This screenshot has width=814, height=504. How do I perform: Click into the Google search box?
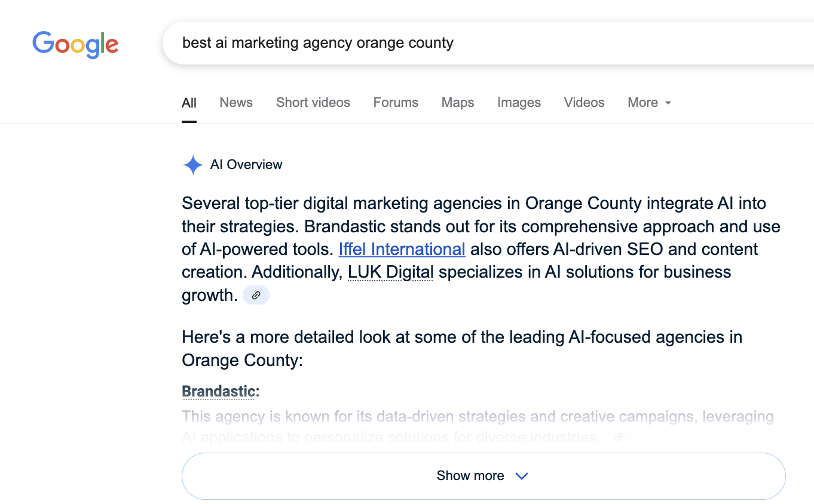(478, 43)
